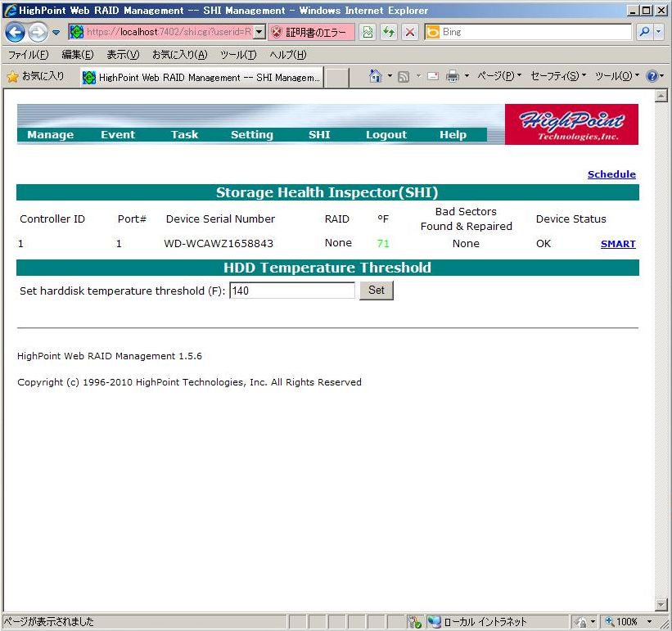Expand the address bar history dropdown
The width and height of the screenshot is (672, 631).
click(259, 32)
